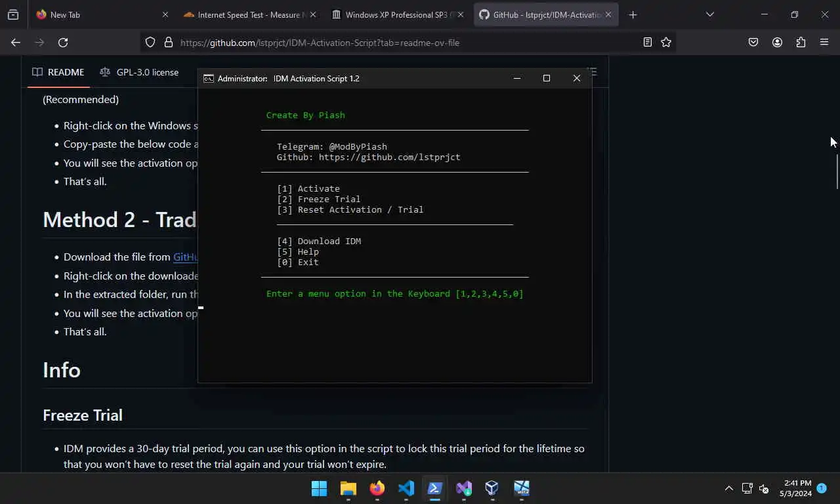Click the [0] Exit line

(298, 262)
